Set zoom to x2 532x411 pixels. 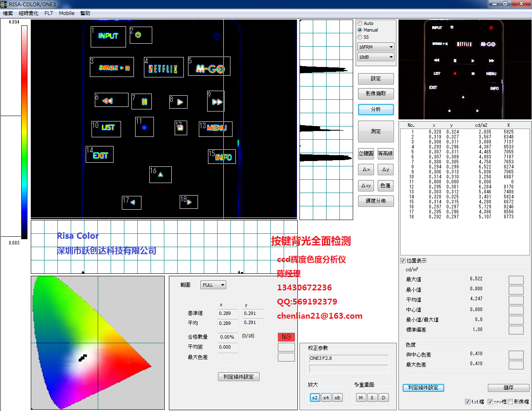point(315,398)
